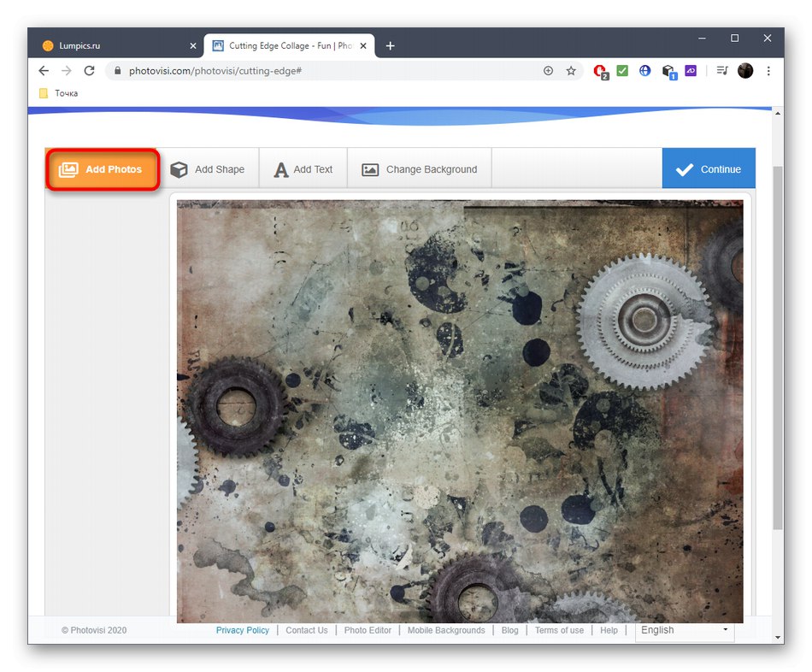Close the Lumpics.ru tab
This screenshot has height=672, width=812.
pyautogui.click(x=193, y=45)
